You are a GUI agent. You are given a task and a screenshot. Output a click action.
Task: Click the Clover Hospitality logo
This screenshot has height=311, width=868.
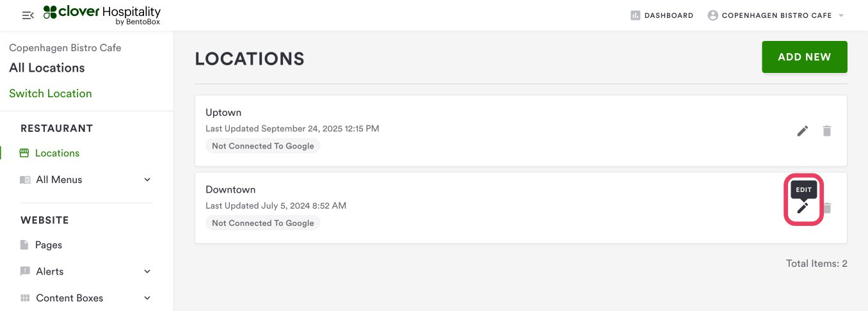102,15
